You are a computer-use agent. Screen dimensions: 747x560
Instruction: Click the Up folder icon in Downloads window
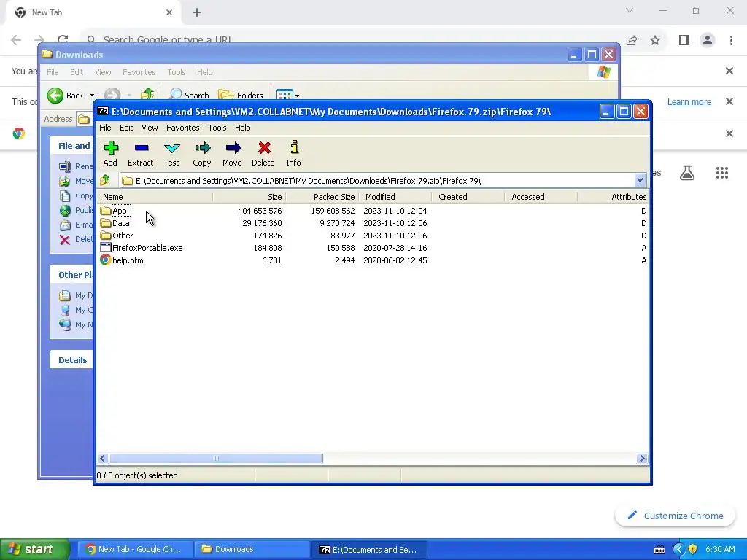[147, 94]
